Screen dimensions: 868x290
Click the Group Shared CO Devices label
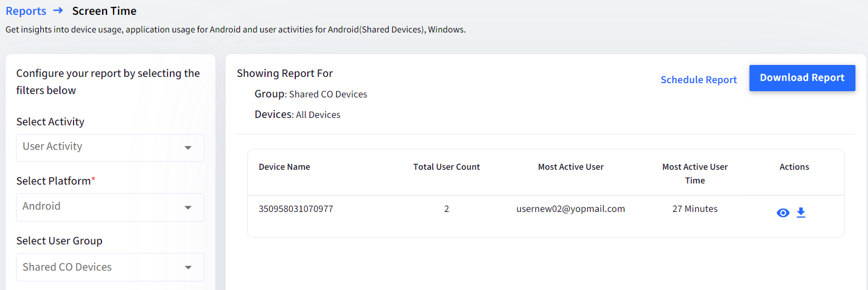click(x=311, y=94)
